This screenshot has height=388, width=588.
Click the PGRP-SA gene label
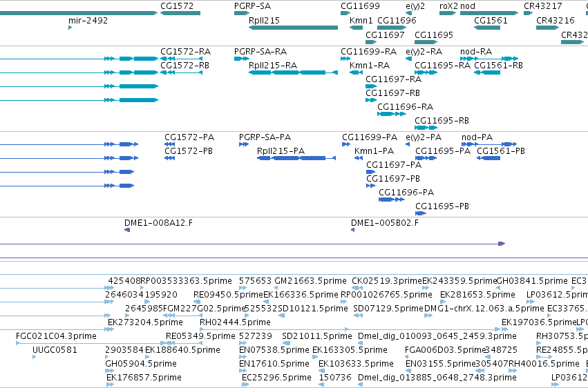(252, 6)
